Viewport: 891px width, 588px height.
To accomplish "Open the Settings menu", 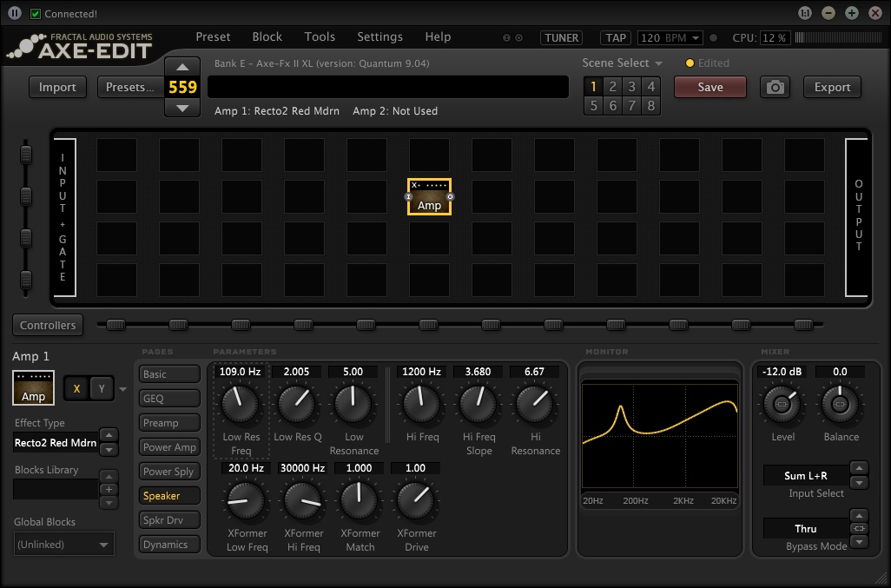I will point(379,37).
